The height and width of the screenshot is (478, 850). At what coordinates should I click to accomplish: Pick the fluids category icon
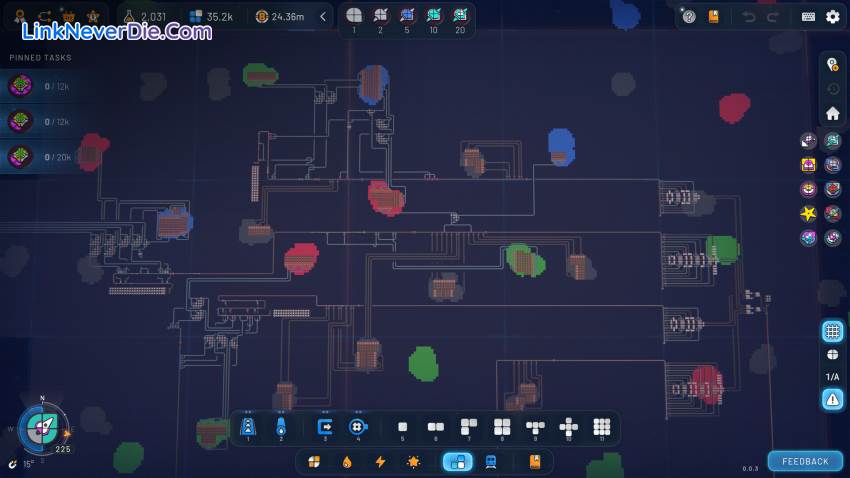346,461
